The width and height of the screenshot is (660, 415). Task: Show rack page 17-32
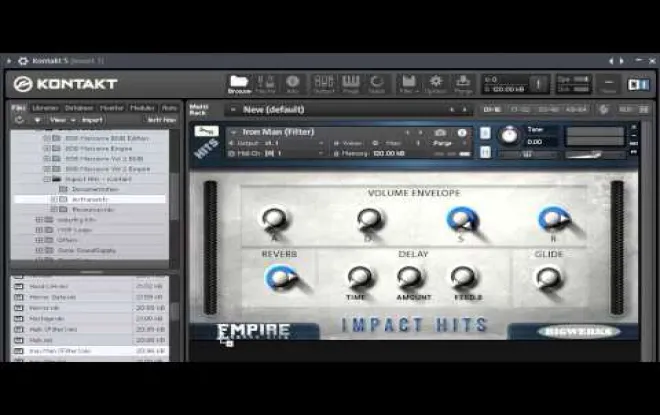coord(520,109)
